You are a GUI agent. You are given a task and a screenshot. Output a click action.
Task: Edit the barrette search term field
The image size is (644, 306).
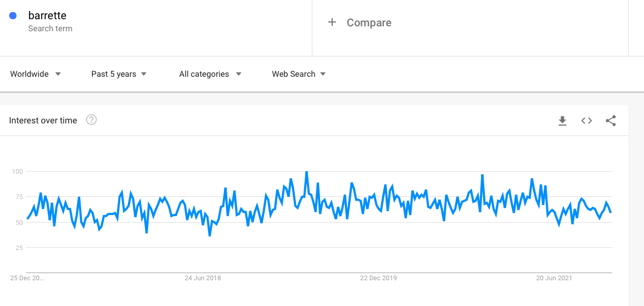[x=156, y=22]
